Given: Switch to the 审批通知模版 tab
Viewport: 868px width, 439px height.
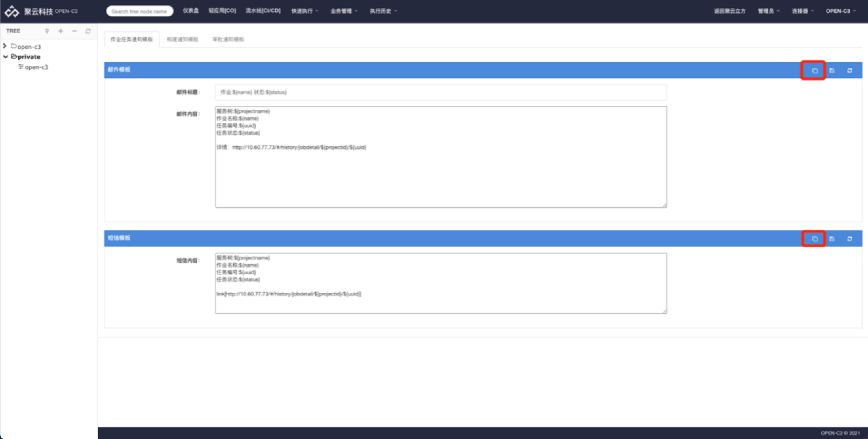Looking at the screenshot, I should (x=228, y=39).
